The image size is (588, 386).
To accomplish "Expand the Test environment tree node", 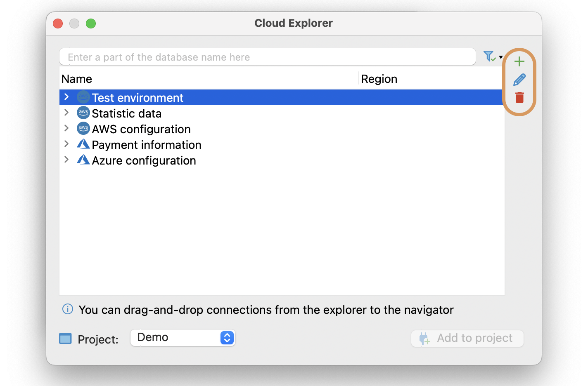I will click(x=66, y=97).
